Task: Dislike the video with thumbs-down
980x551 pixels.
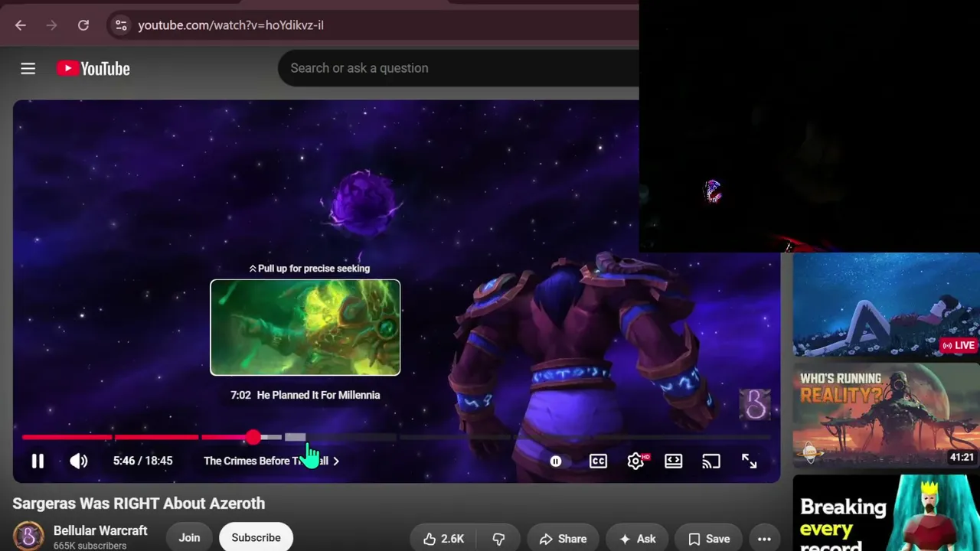Action: 498,539
